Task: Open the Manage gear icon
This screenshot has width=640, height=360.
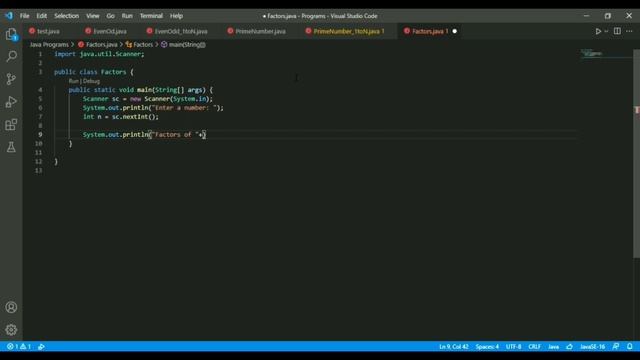Action: tap(11, 329)
